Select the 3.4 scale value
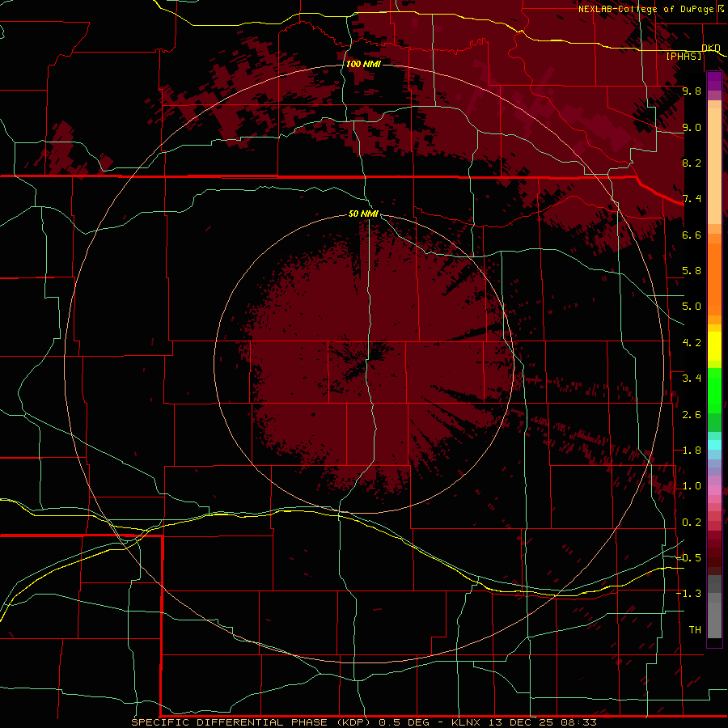Screen dimensions: 728x728 [x=692, y=379]
